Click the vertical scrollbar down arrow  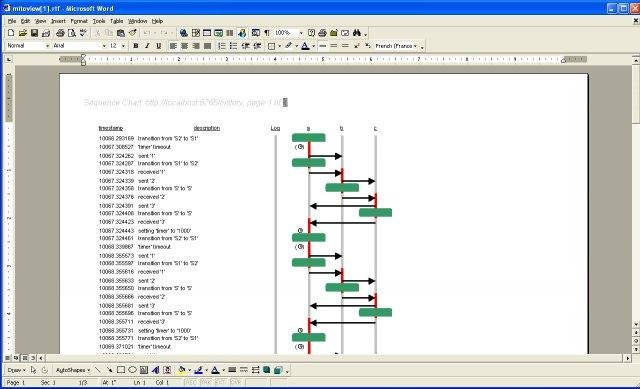pyautogui.click(x=636, y=325)
